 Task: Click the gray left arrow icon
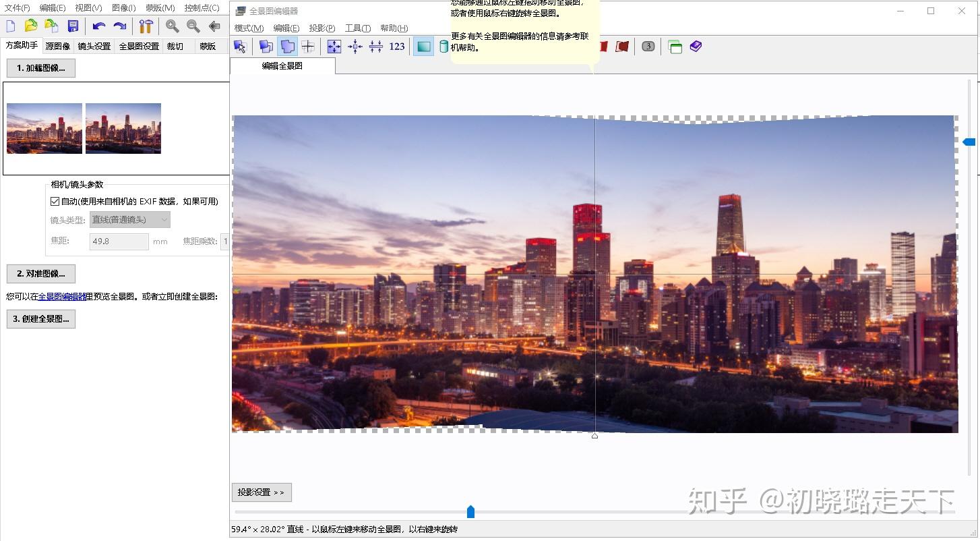[214, 26]
